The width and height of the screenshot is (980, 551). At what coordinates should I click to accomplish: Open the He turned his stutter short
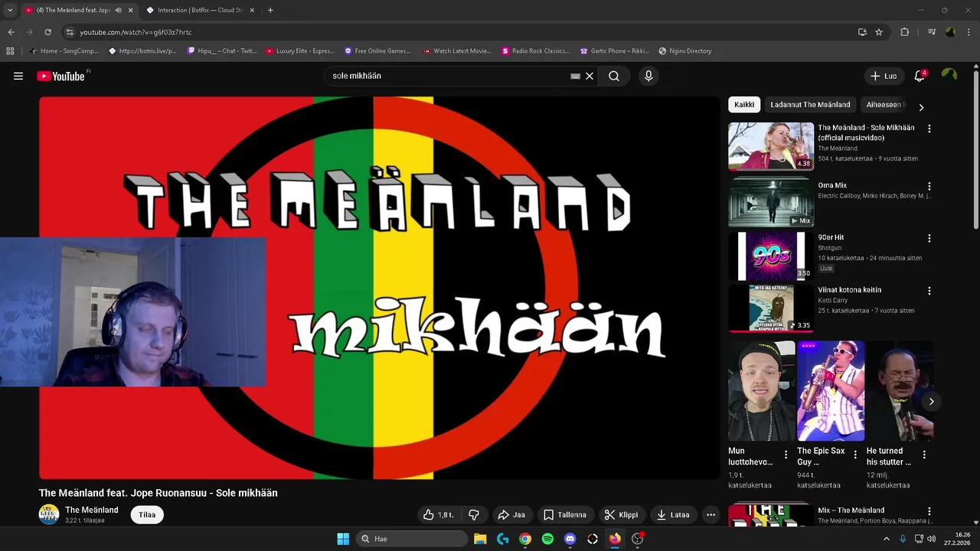coord(900,391)
